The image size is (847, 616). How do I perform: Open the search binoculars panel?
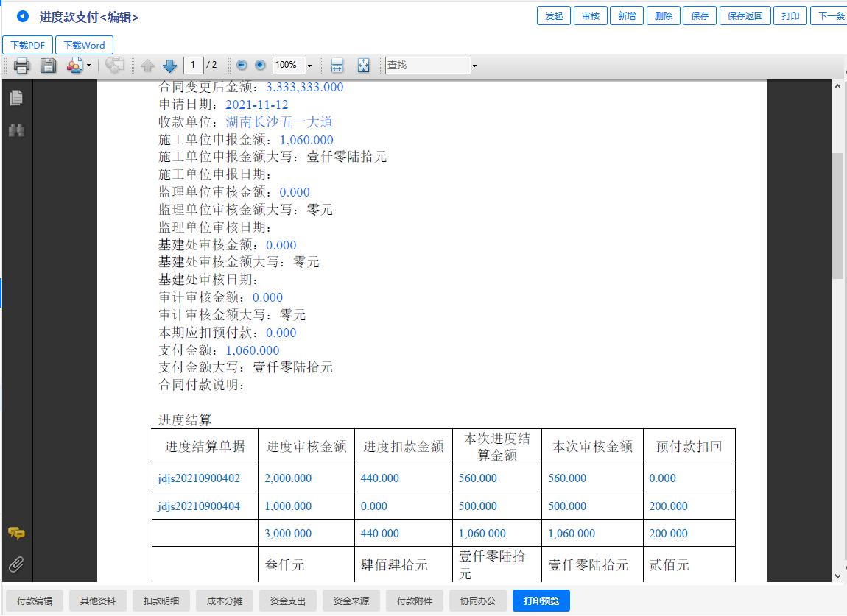15,130
